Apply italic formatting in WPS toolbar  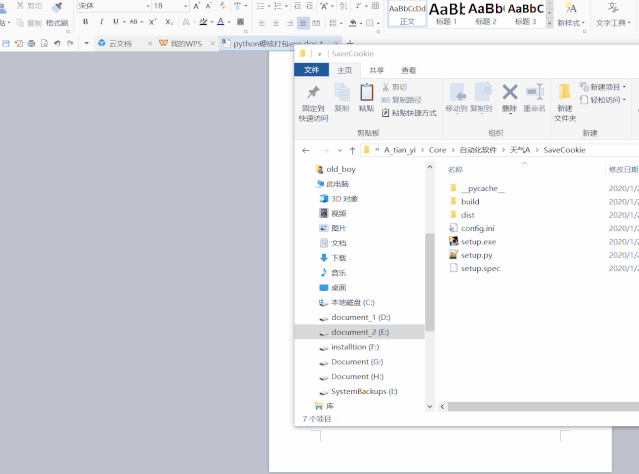101,22
